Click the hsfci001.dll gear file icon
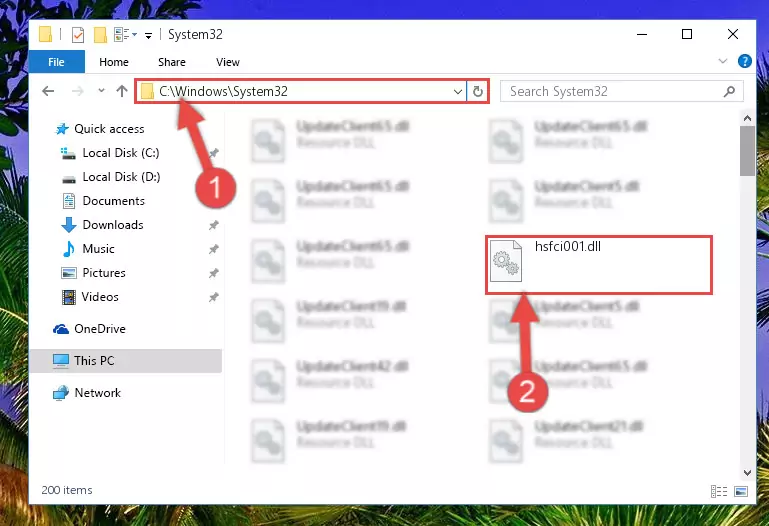The height and width of the screenshot is (526, 769). [506, 261]
